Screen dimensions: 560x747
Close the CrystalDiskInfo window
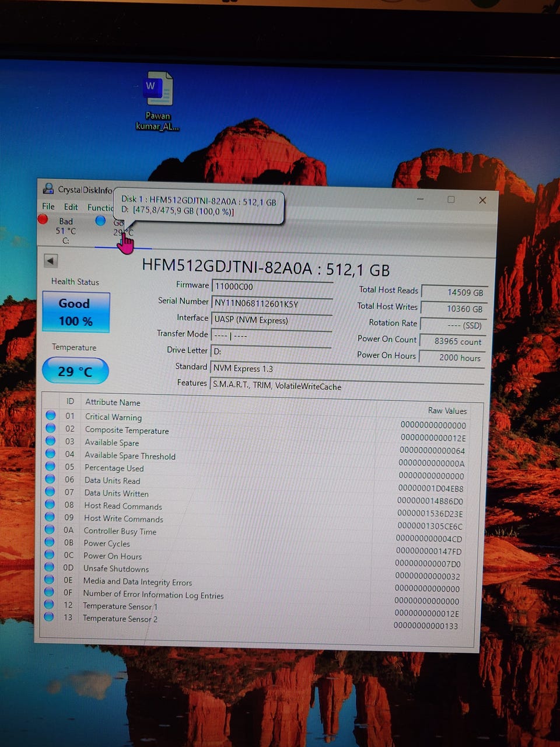point(482,200)
